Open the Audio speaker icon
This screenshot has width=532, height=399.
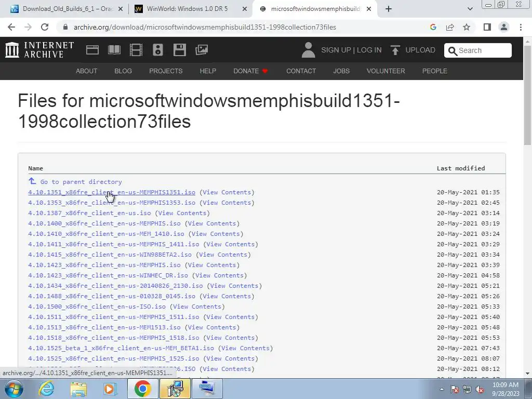click(x=158, y=50)
